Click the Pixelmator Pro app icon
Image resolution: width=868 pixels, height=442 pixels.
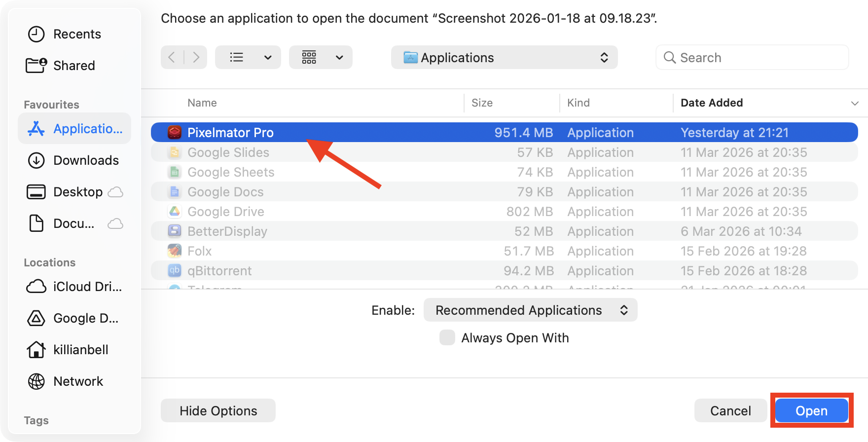175,132
